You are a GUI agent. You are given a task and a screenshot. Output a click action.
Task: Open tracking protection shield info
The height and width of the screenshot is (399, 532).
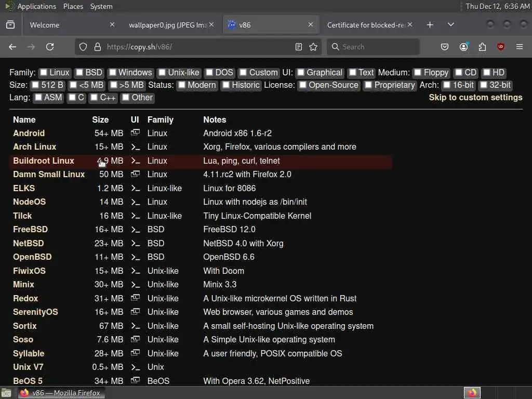pyautogui.click(x=83, y=47)
